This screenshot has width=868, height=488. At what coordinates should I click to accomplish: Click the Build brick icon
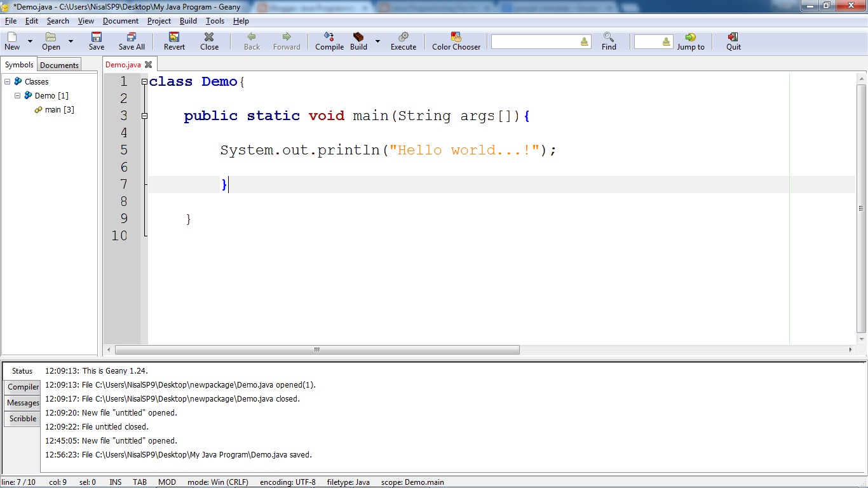click(x=358, y=37)
